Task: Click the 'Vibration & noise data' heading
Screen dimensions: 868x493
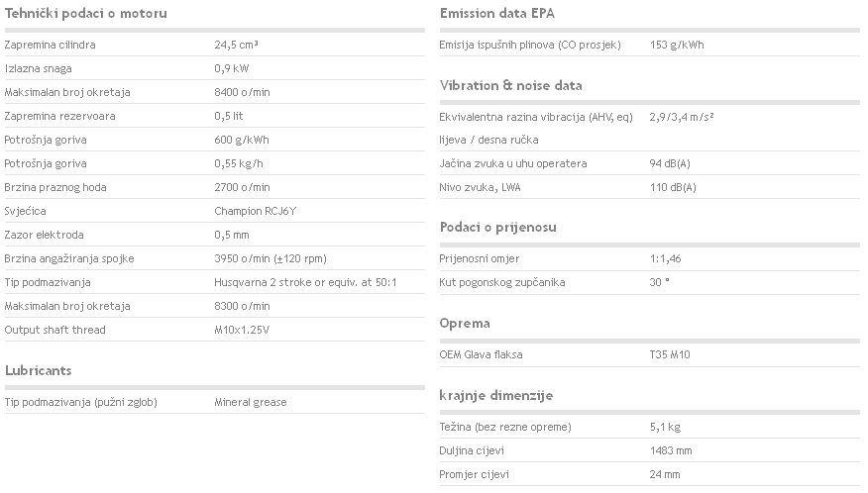Action: [x=511, y=86]
